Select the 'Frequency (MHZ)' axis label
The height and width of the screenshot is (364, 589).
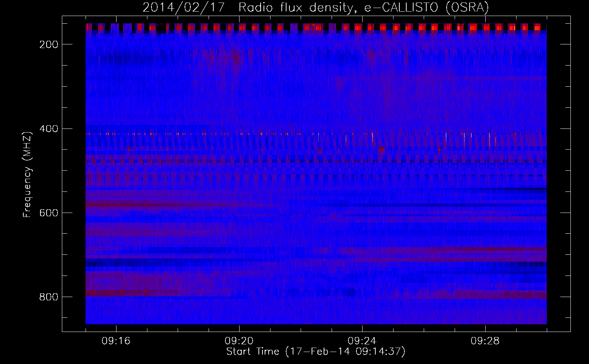pos(27,174)
